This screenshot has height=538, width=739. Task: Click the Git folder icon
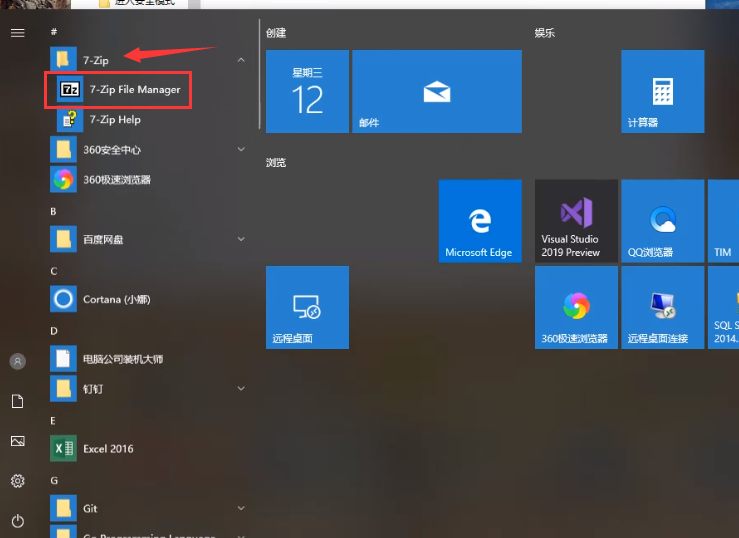click(x=63, y=508)
